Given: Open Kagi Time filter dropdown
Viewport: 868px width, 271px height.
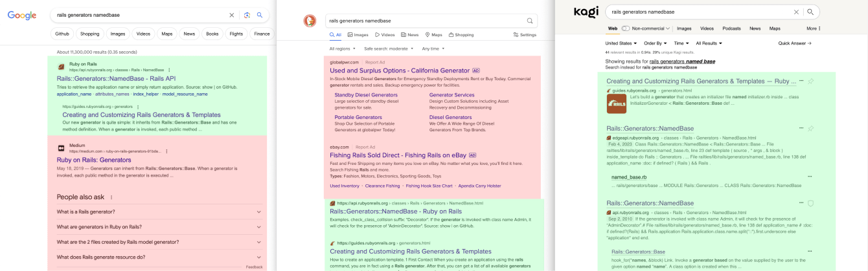Looking at the screenshot, I should tap(681, 43).
